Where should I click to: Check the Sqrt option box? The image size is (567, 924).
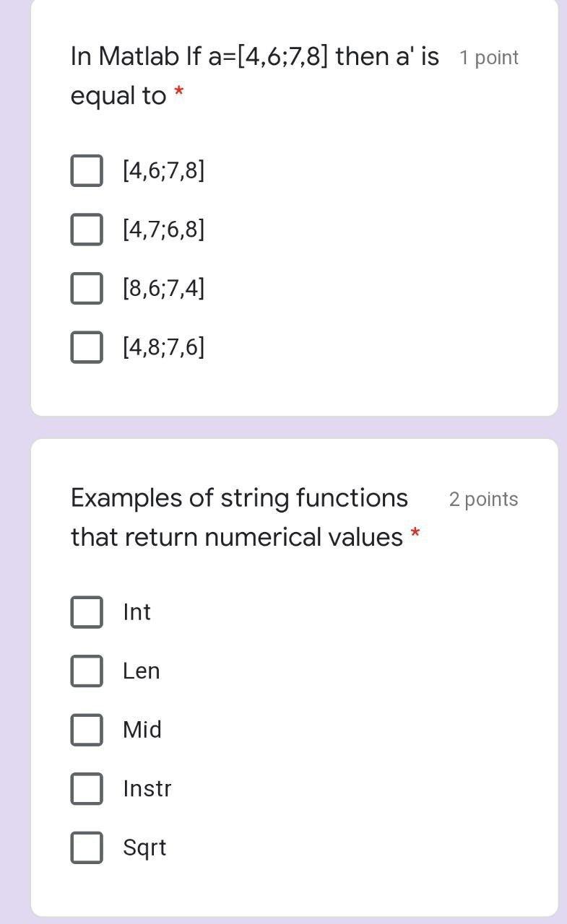coord(87,848)
